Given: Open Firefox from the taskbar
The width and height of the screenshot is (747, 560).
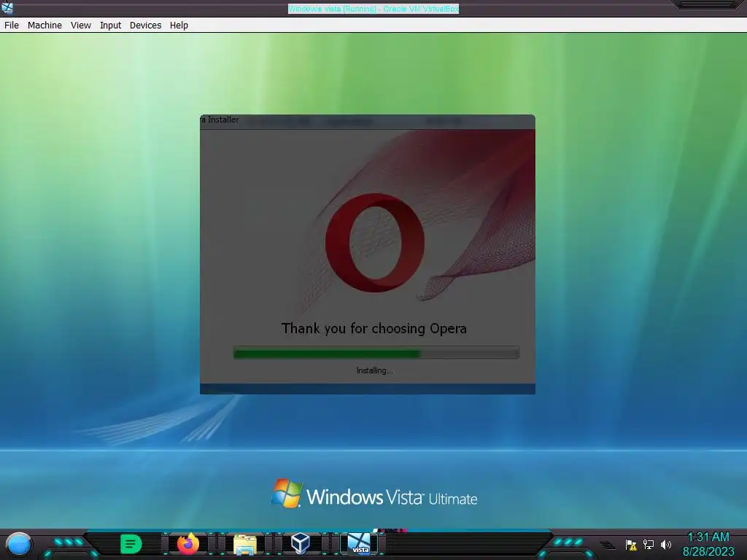Looking at the screenshot, I should (187, 543).
